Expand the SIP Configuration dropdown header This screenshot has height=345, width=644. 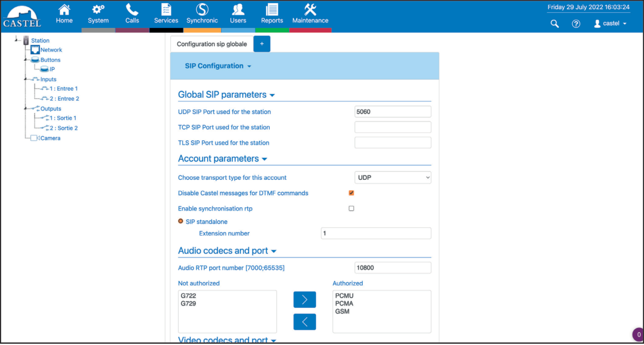click(218, 66)
